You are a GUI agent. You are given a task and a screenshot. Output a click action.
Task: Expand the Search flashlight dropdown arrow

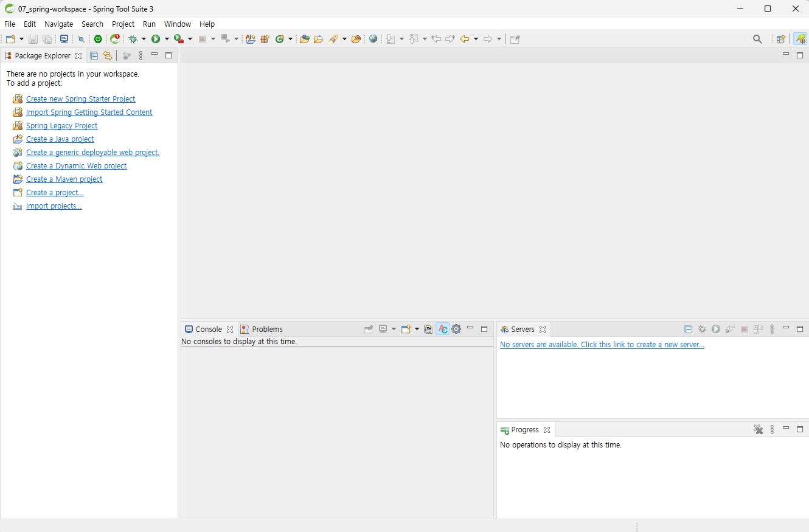coord(344,39)
